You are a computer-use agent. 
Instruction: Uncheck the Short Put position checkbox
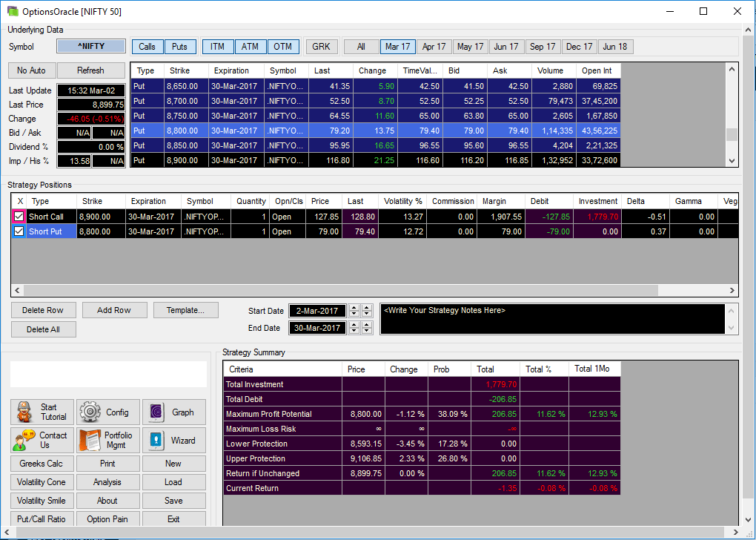(x=19, y=231)
